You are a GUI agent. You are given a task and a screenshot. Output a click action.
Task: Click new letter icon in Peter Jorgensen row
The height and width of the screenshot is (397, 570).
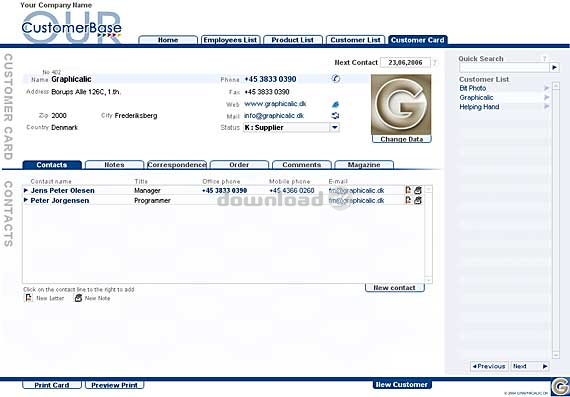[x=408, y=200]
